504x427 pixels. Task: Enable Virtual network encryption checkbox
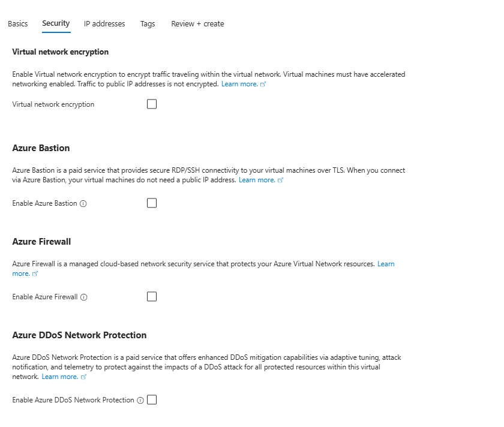[152, 104]
